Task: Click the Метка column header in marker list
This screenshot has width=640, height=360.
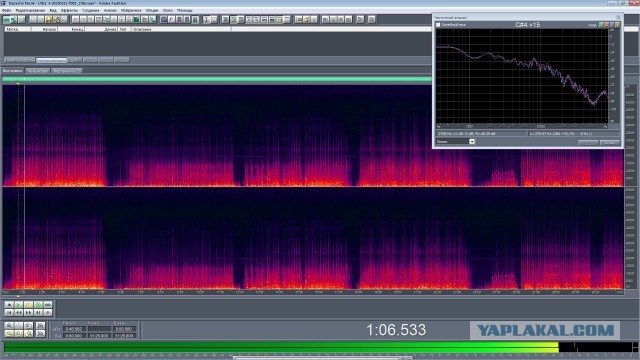Action: click(x=17, y=29)
